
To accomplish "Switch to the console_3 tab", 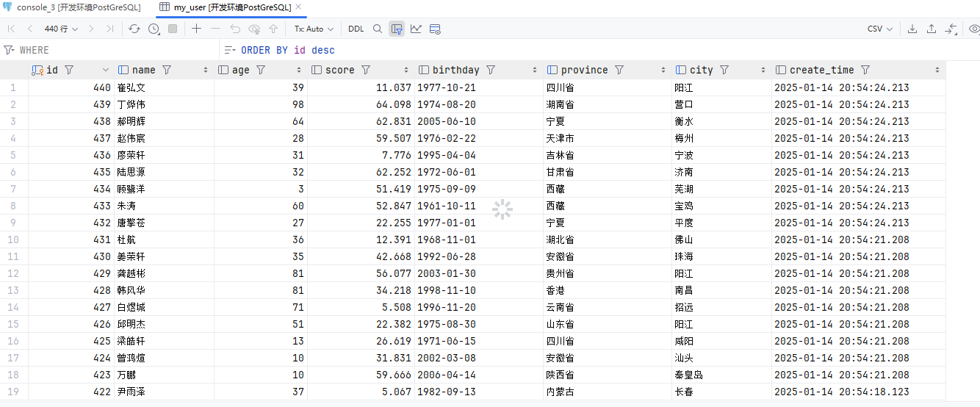I will click(72, 7).
